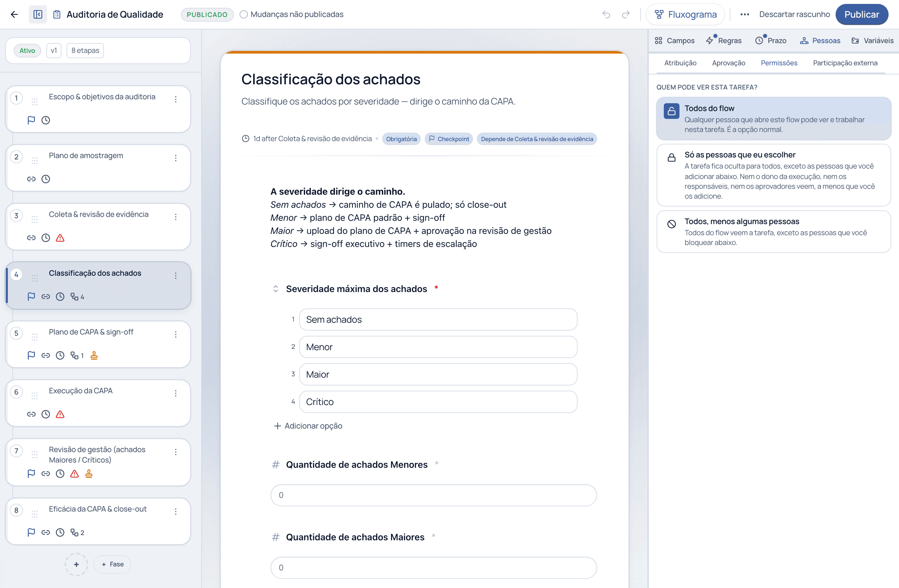This screenshot has height=588, width=899.
Task: Toggle required asterisk on Quantidade de achados Menores
Action: [x=437, y=463]
